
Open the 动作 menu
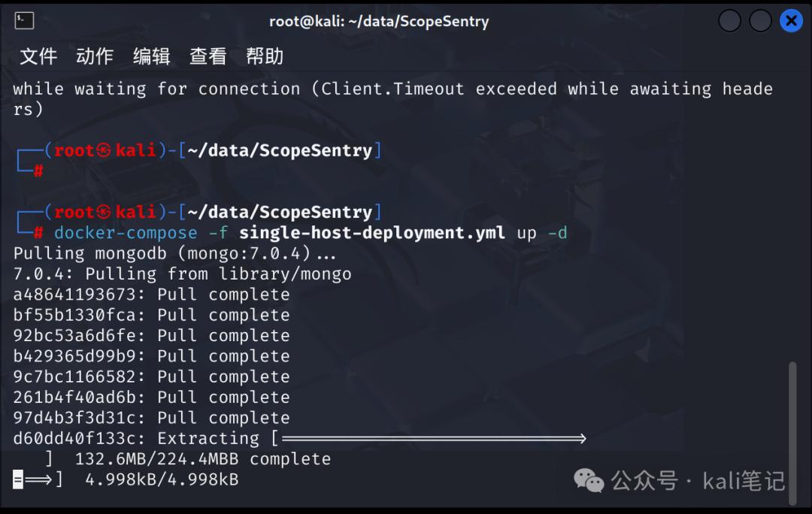(x=95, y=56)
